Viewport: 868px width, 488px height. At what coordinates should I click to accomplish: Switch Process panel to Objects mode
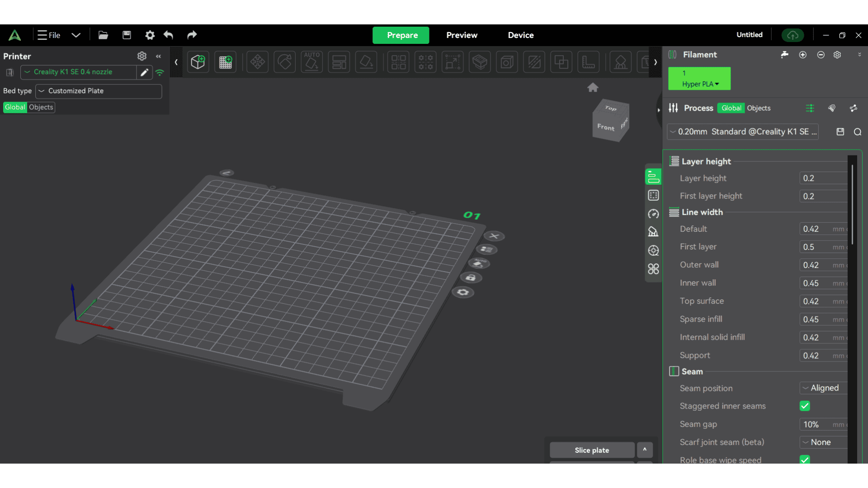(x=758, y=108)
